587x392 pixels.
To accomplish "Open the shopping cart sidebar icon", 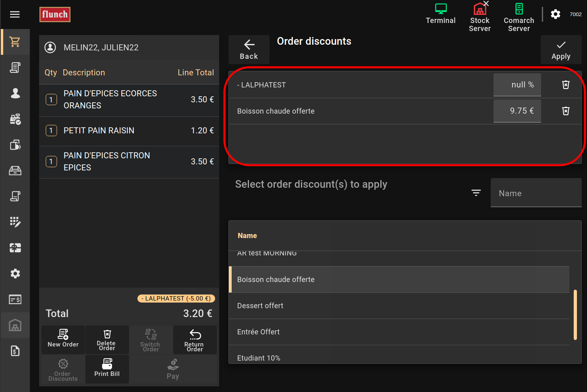I will [x=15, y=42].
